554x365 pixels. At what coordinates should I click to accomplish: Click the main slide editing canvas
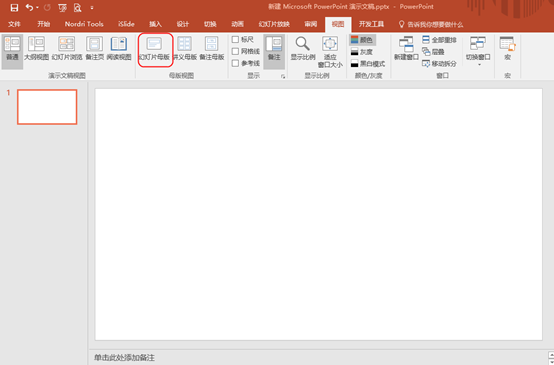[x=318, y=214]
